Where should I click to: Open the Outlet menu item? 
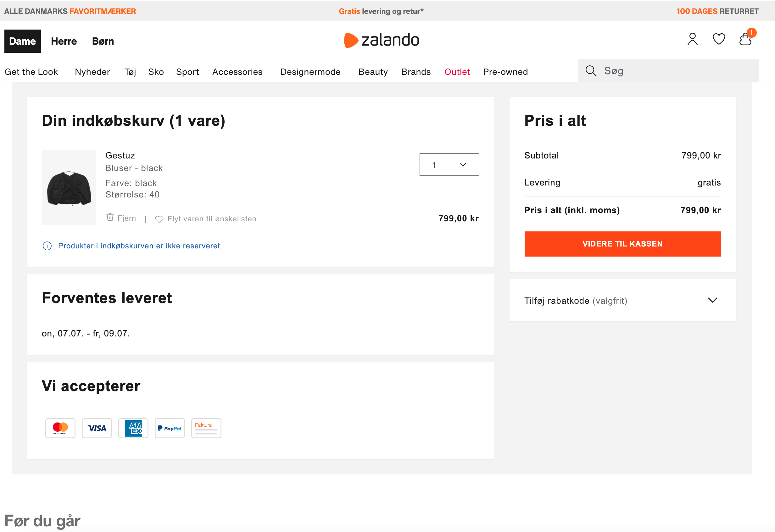(x=457, y=72)
